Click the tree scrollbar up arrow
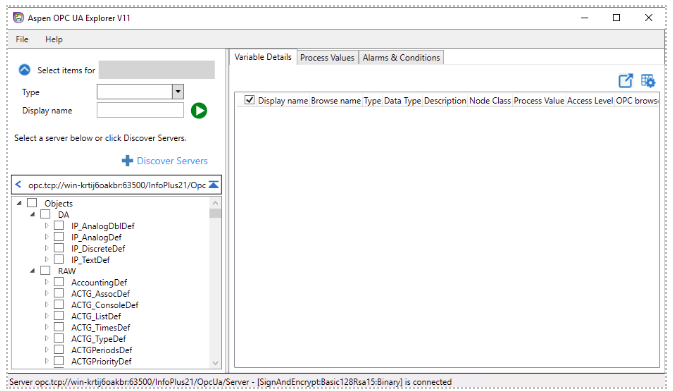The image size is (673, 391). coord(215,203)
